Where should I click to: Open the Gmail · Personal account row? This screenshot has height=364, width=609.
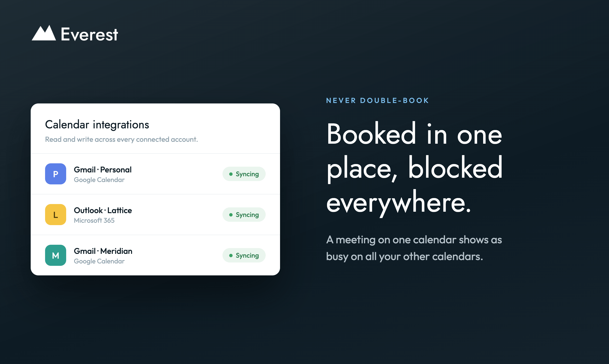click(x=155, y=174)
